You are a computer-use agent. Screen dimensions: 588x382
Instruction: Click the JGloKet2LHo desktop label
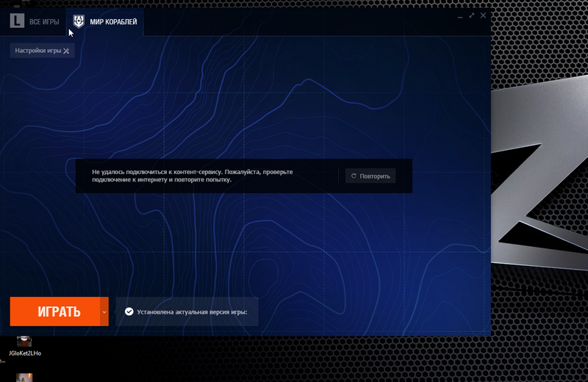[25, 353]
